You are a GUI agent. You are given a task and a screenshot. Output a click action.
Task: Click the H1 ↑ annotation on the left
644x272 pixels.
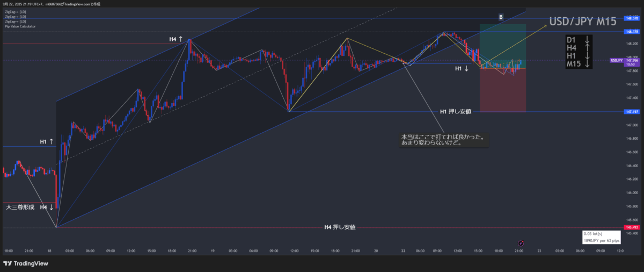tap(47, 142)
